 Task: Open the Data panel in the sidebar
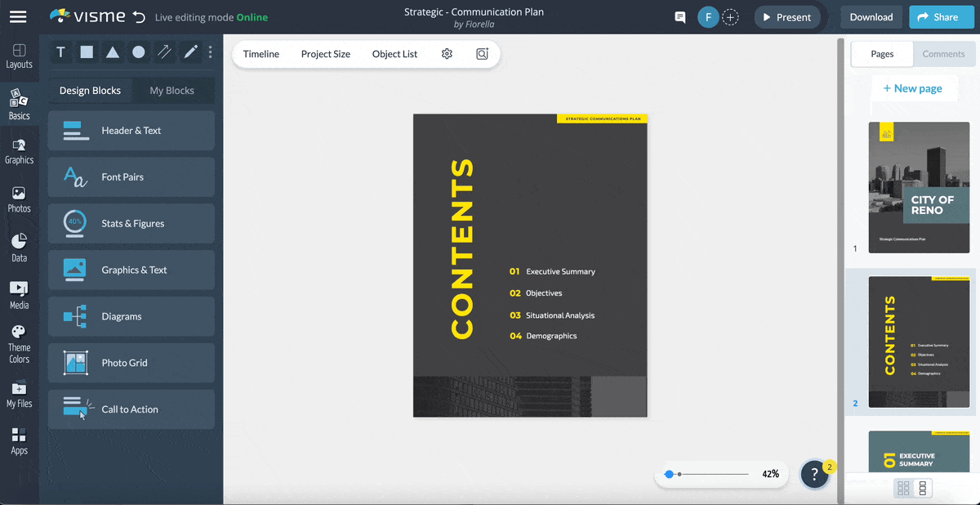pos(19,245)
